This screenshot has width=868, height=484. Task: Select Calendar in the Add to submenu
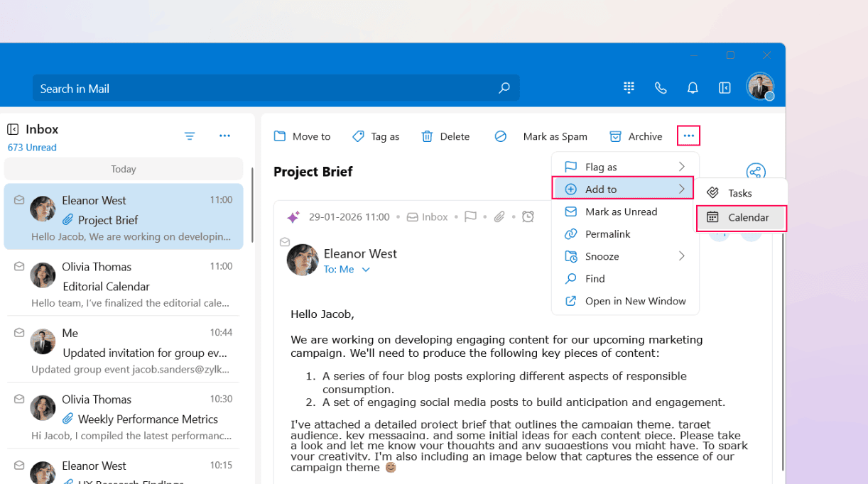[x=741, y=218]
